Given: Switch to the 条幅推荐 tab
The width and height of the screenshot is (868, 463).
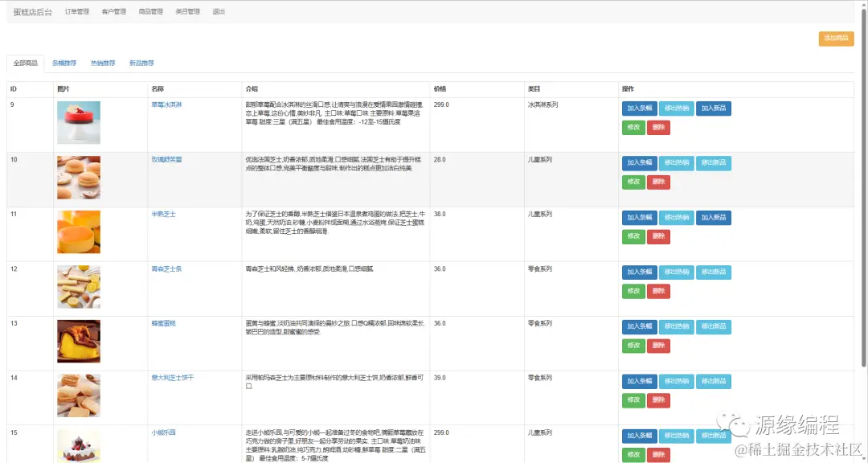Looking at the screenshot, I should [x=63, y=63].
